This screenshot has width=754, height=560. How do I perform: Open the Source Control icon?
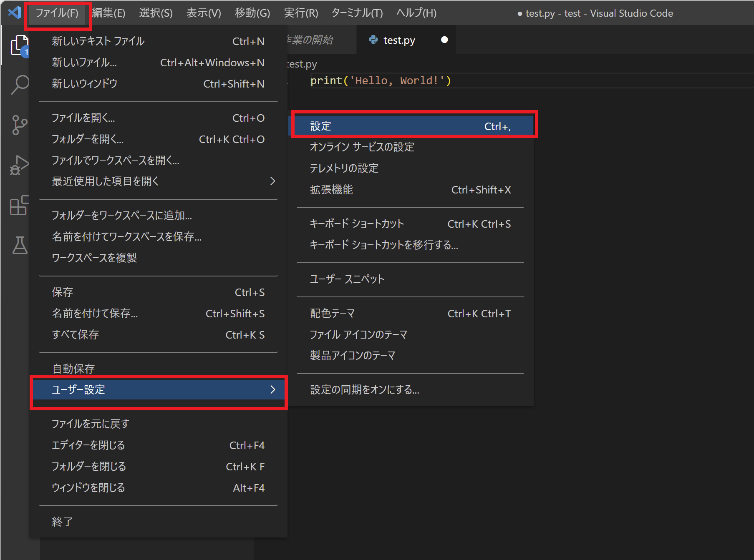(19, 124)
